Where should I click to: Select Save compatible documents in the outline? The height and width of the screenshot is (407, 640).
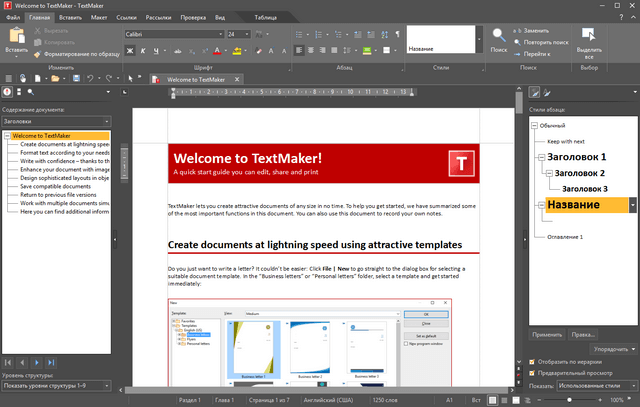(55, 186)
